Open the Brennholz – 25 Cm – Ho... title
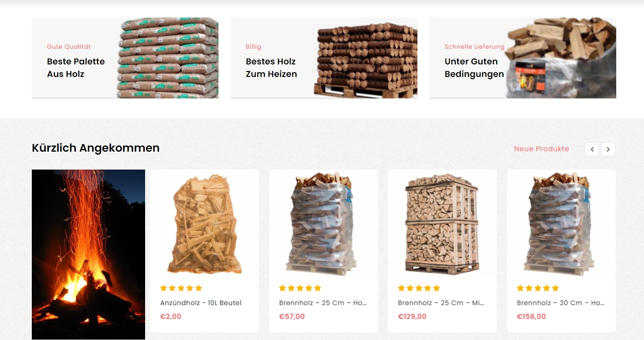Viewport: 644px width, 340px height. click(323, 303)
